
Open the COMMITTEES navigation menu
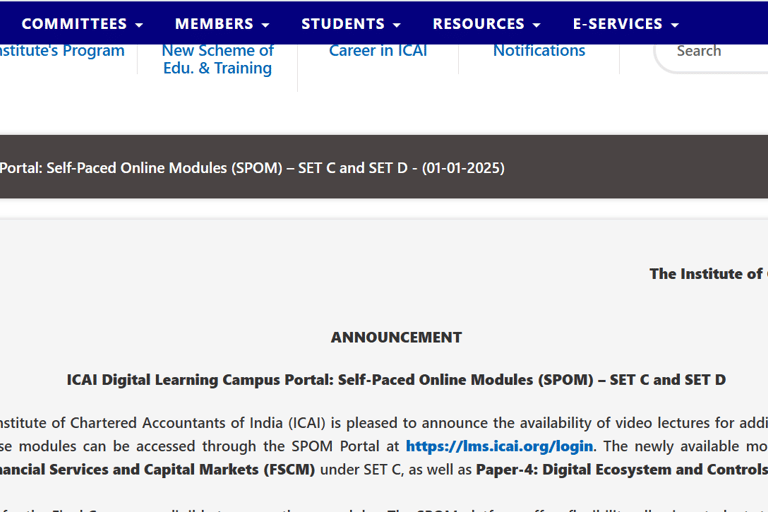point(82,24)
